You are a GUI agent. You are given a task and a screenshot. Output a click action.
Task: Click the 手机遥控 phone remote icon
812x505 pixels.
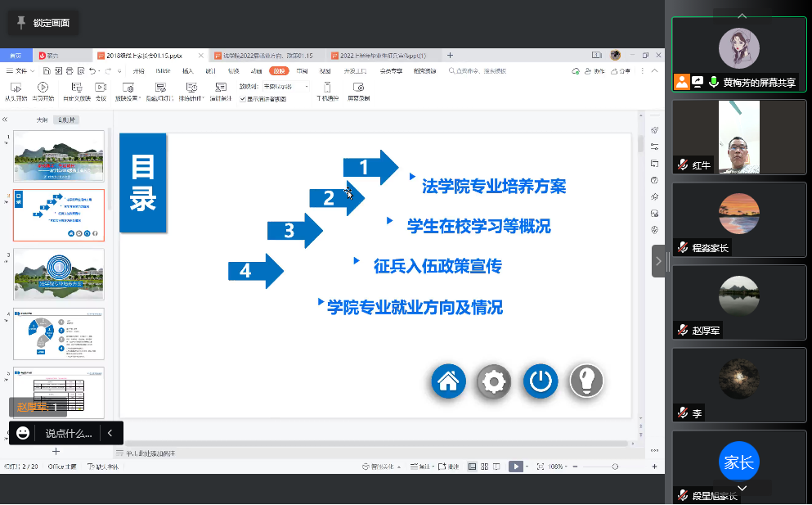327,91
